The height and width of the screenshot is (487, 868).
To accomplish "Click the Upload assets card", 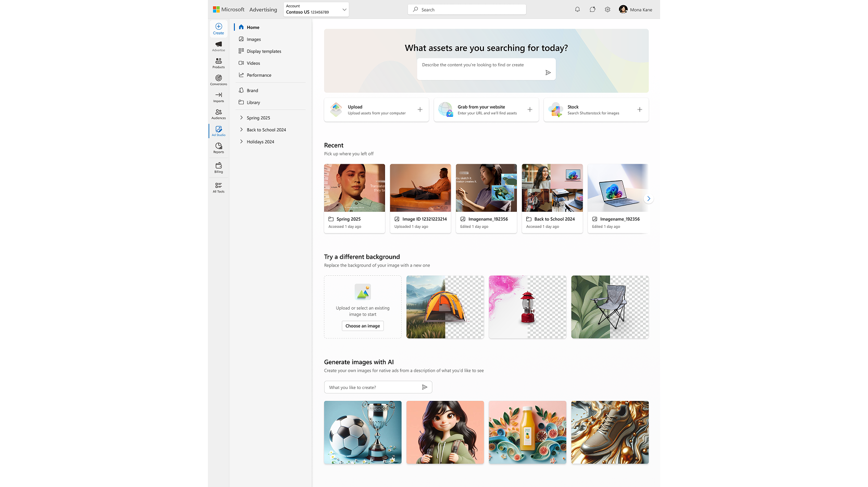I will pyautogui.click(x=376, y=110).
